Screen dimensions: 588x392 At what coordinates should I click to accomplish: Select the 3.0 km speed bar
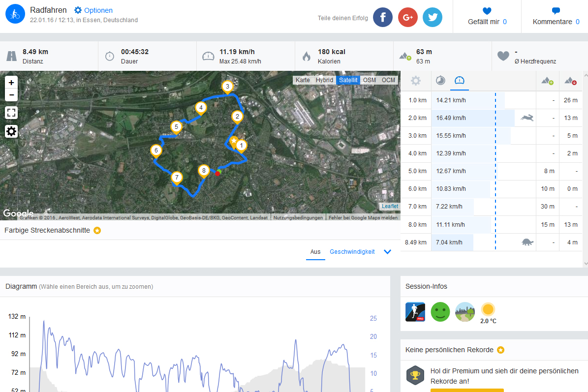tap(471, 136)
